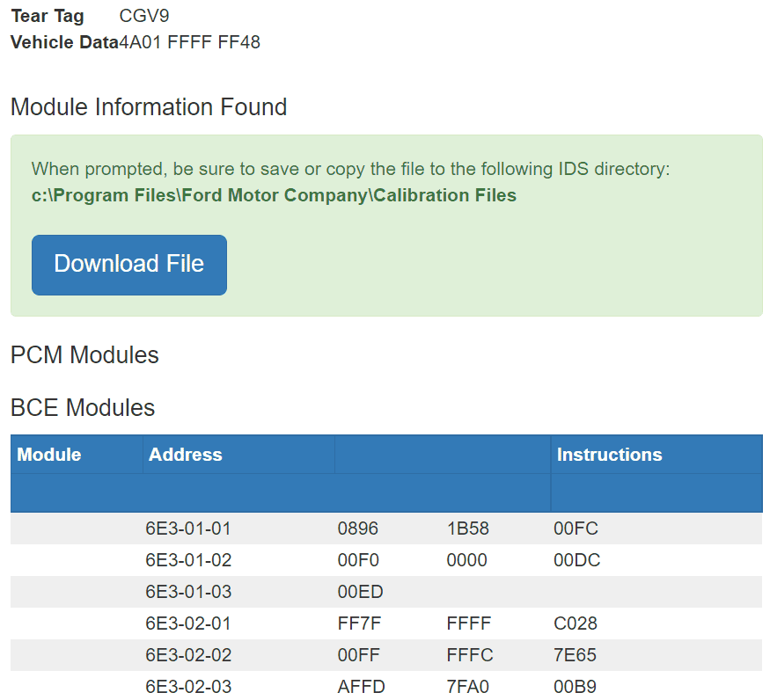Click the C028 value in Instructions column

[x=576, y=623]
